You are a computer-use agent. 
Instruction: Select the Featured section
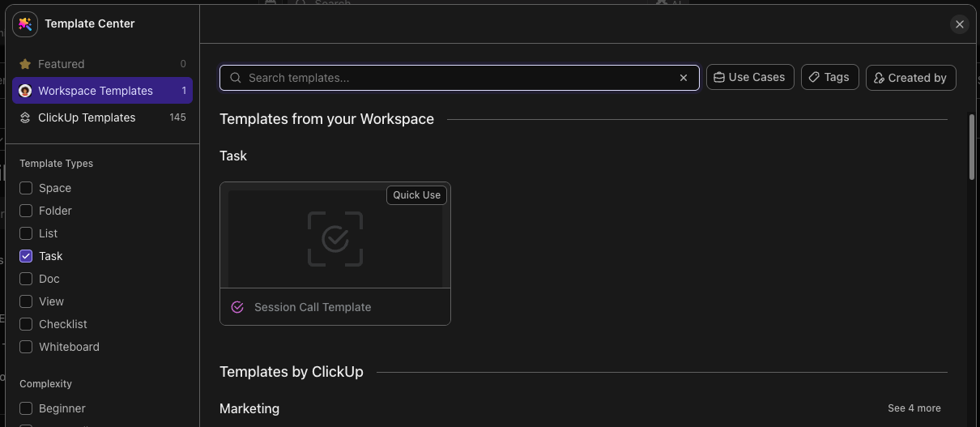click(102, 64)
